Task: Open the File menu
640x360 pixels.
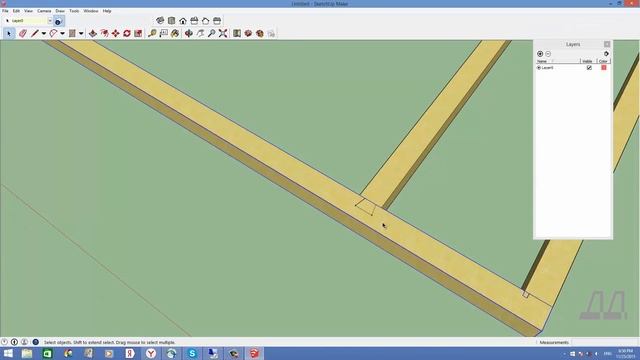Action: 5,11
